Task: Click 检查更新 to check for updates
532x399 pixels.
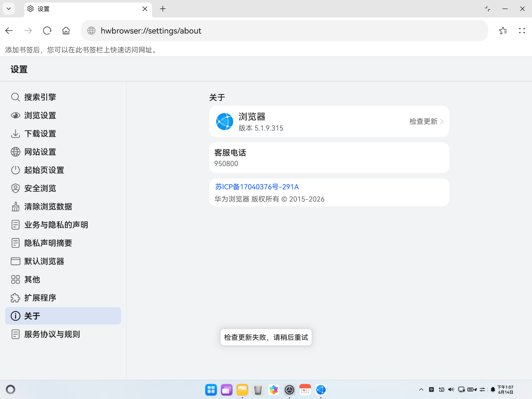Action: [x=423, y=121]
